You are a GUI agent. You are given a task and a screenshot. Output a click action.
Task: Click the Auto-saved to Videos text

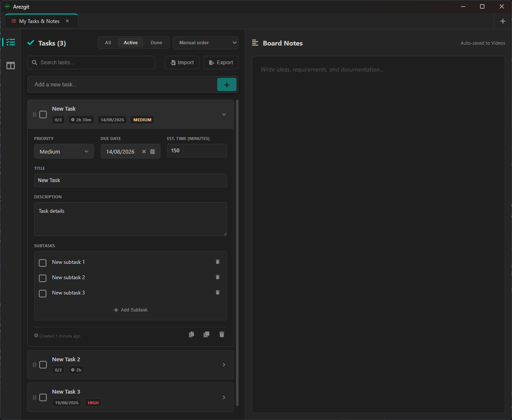(x=483, y=43)
